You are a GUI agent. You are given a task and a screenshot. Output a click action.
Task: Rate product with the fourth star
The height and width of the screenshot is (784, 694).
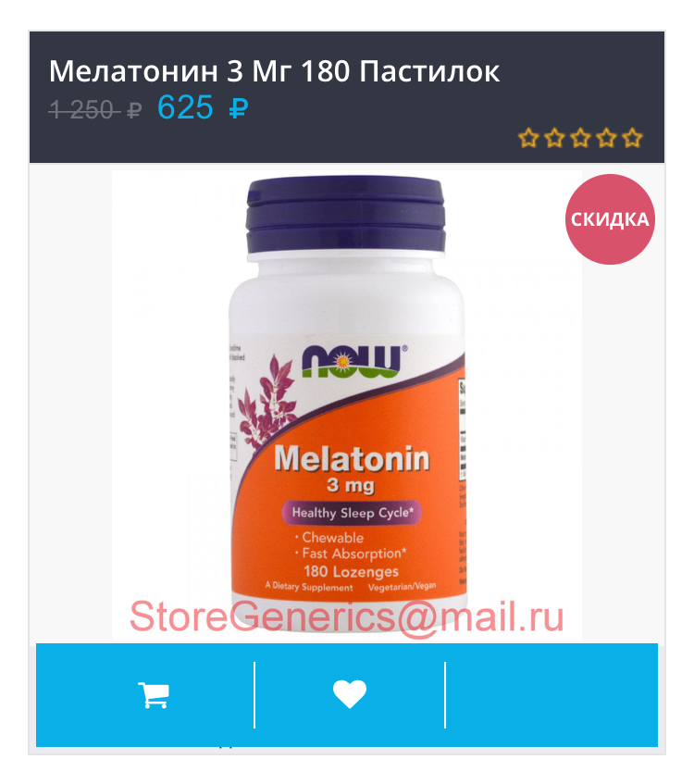(606, 138)
